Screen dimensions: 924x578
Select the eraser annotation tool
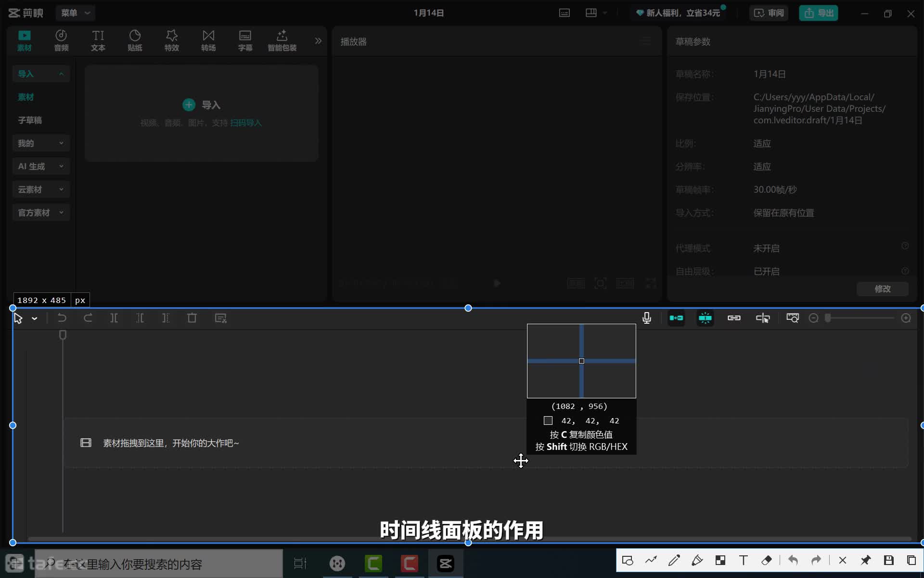[767, 560]
